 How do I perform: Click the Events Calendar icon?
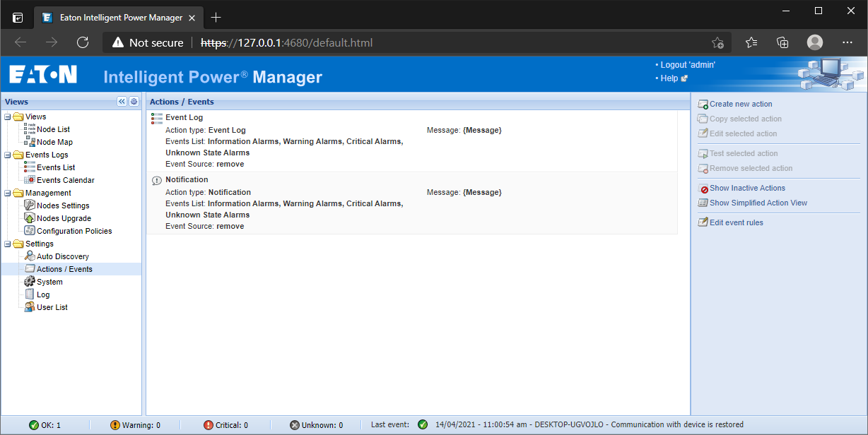(x=30, y=180)
